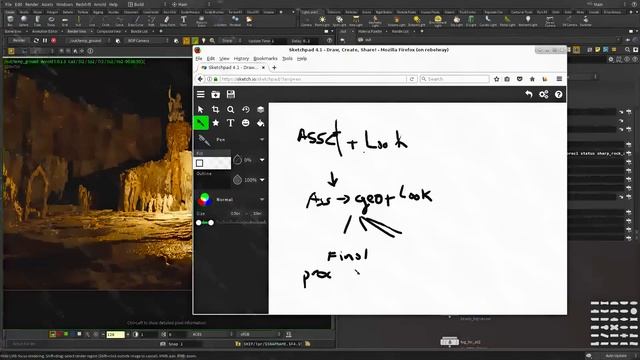Image resolution: width=640 pixels, height=360 pixels.
Task: Click the Box shelf tool in Houdini
Action: 10,21
